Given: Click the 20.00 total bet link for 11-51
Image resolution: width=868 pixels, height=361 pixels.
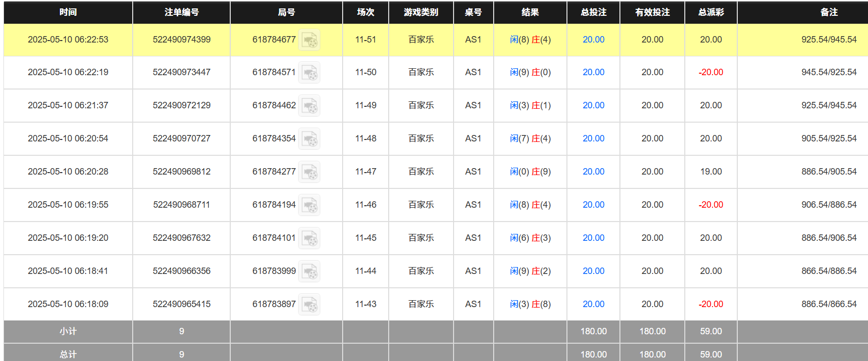Looking at the screenshot, I should coord(593,40).
